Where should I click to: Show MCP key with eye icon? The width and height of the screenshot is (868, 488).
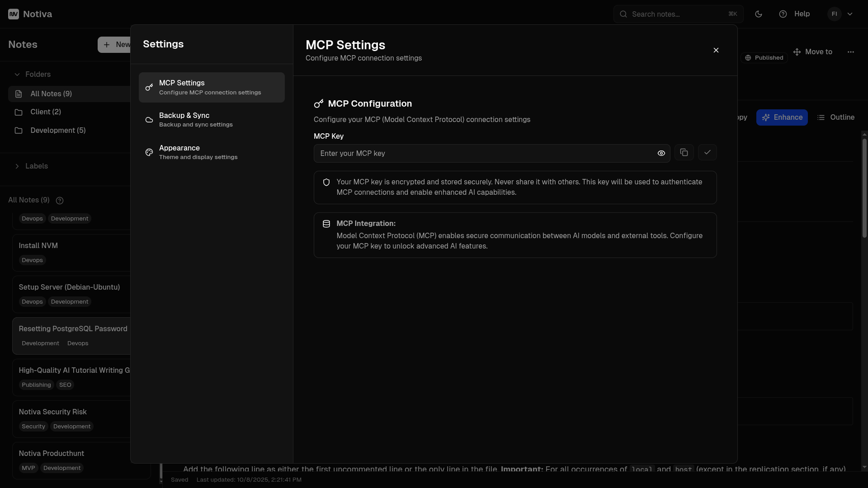tap(661, 154)
